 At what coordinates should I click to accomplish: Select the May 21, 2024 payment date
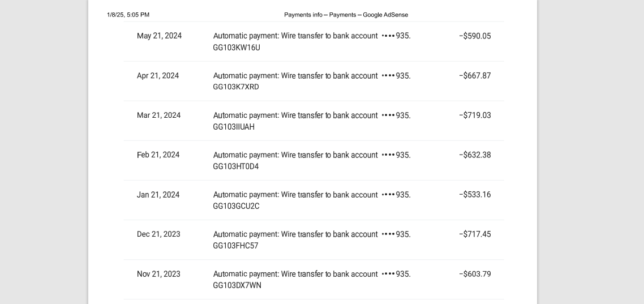[159, 36]
